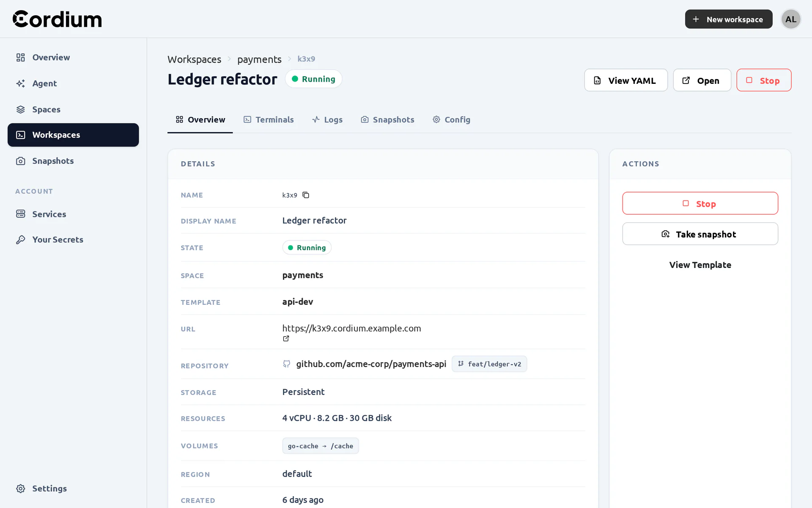Click the payments space value
The width and height of the screenshot is (812, 508).
pos(302,275)
